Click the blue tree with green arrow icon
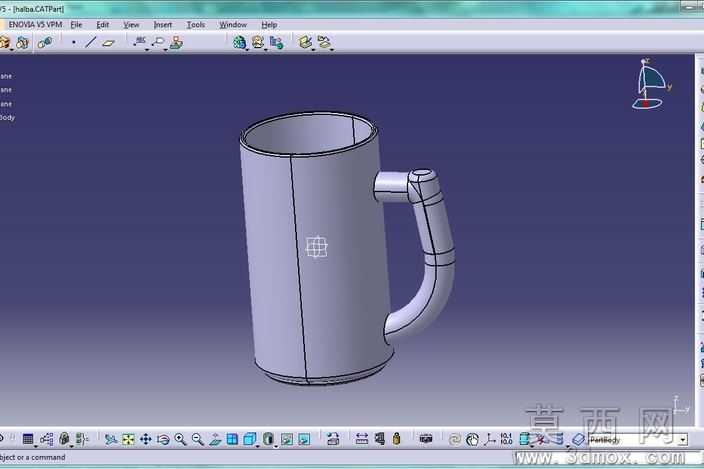The image size is (704, 469). point(276,43)
